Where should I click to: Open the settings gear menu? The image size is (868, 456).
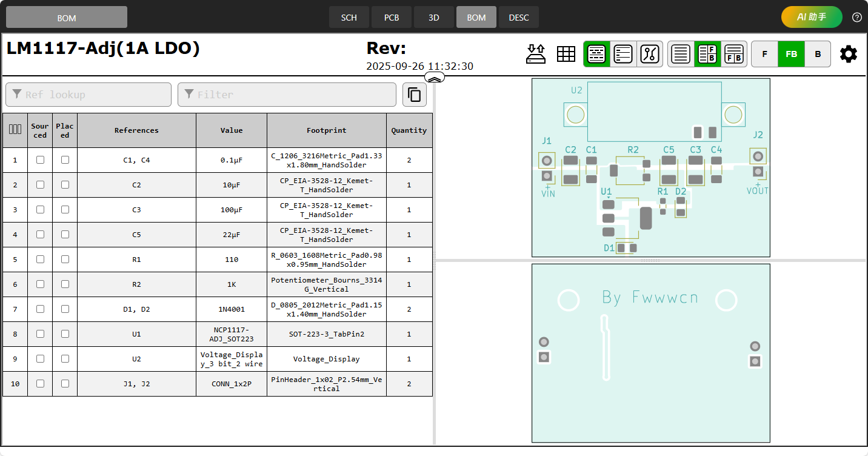[x=848, y=54]
